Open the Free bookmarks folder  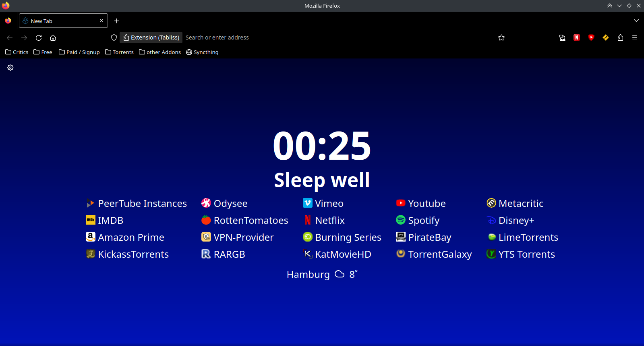coord(43,52)
